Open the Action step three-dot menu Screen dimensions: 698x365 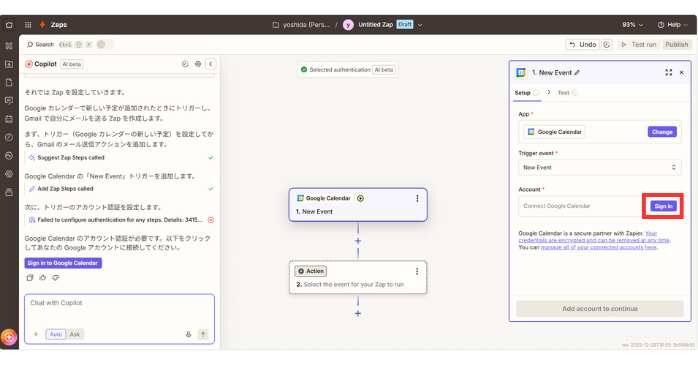click(417, 271)
